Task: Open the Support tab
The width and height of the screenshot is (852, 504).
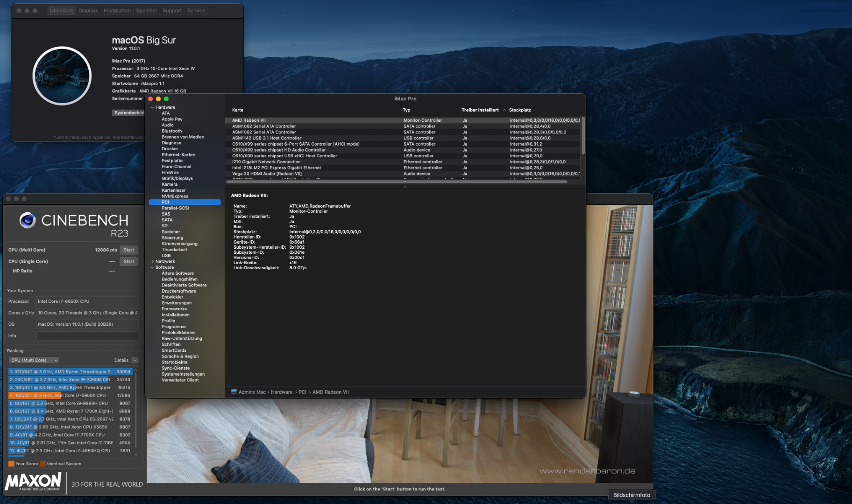Action: [x=172, y=11]
